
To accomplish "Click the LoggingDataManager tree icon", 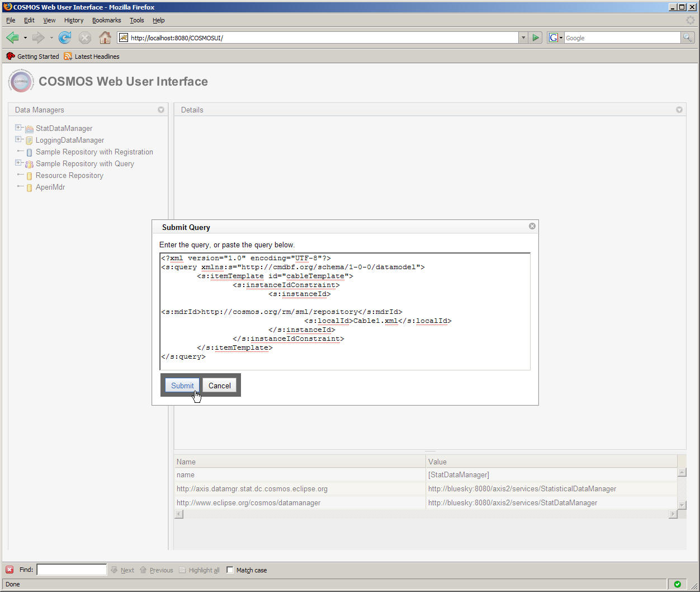I will point(30,140).
